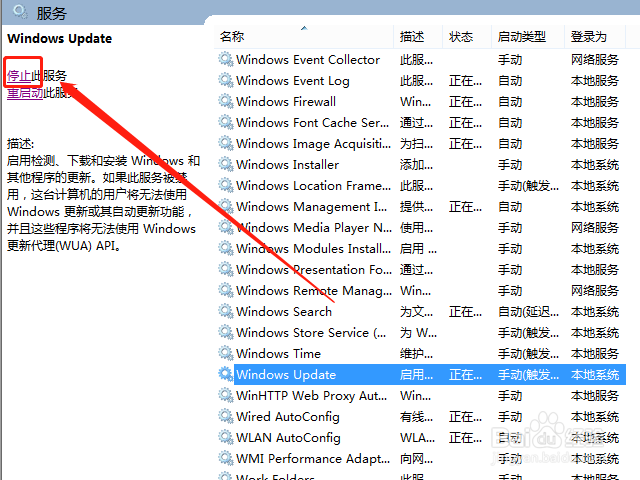Select the Windows Font Cache Ser... row name
This screenshot has width=640, height=480.
tap(312, 123)
